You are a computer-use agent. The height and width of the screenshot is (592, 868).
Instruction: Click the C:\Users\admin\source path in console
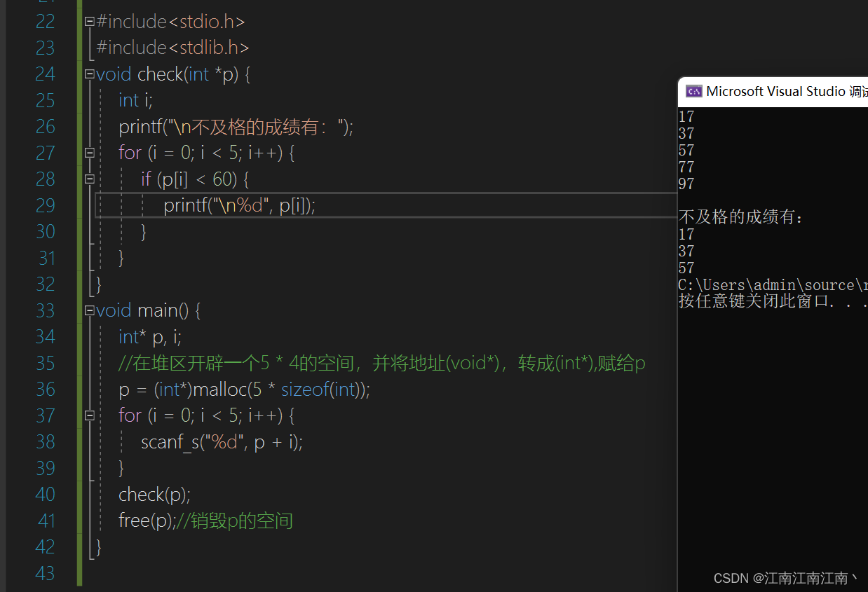pyautogui.click(x=773, y=285)
